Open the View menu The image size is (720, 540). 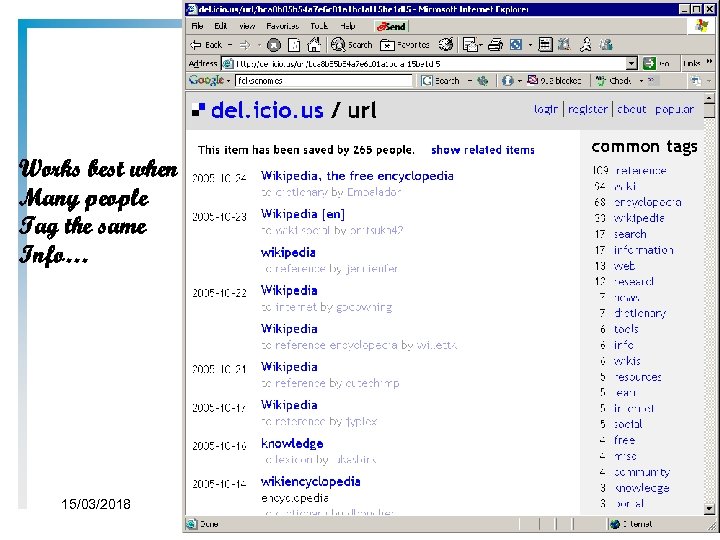click(x=247, y=26)
